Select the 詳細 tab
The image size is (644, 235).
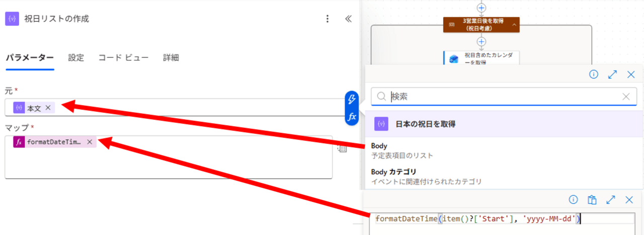point(171,58)
